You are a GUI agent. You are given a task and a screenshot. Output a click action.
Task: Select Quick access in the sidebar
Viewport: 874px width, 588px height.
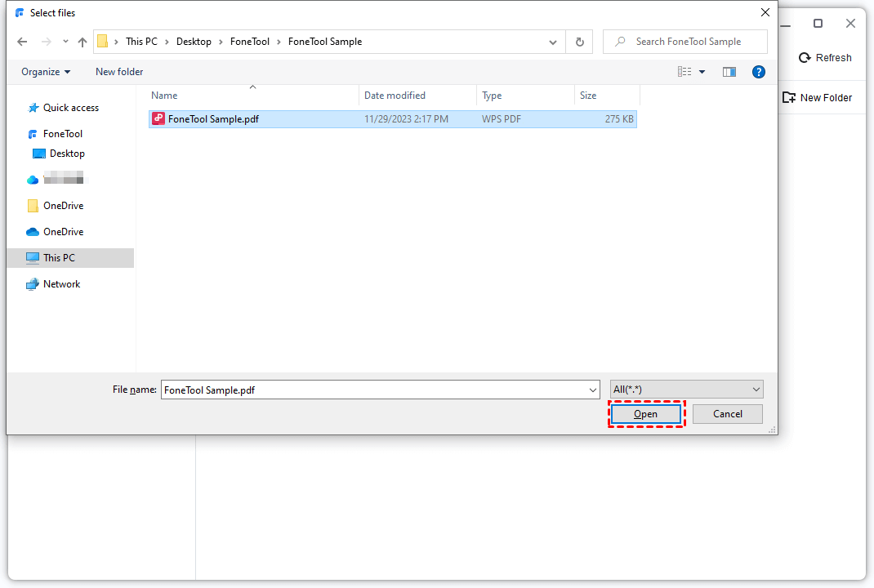70,108
